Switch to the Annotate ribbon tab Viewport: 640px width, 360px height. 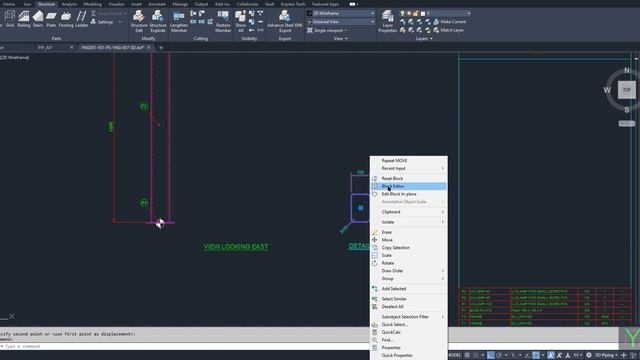[x=157, y=4]
